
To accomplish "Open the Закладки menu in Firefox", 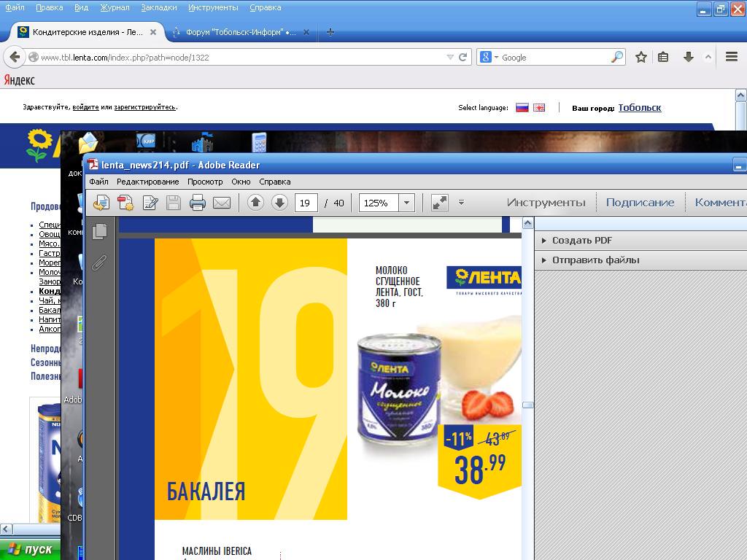I will tap(158, 7).
